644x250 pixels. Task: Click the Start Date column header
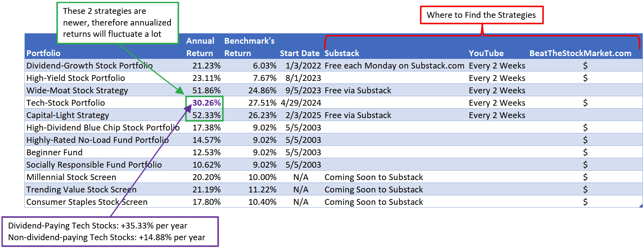coord(300,53)
